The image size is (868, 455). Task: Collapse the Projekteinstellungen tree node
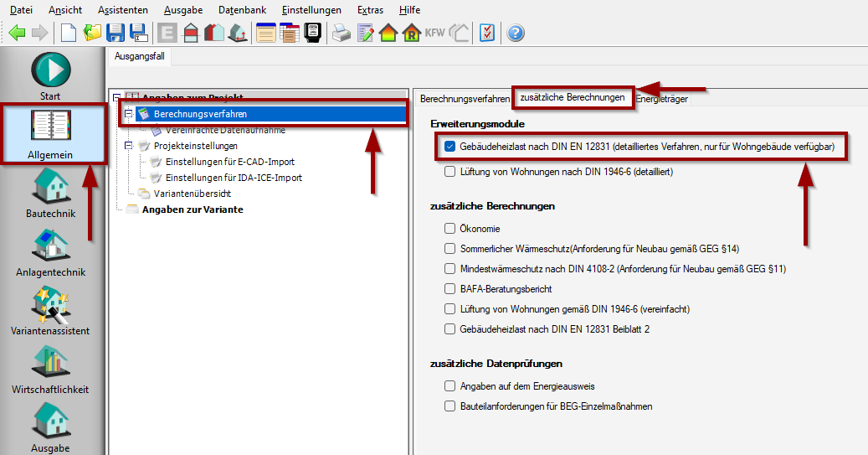tap(129, 146)
